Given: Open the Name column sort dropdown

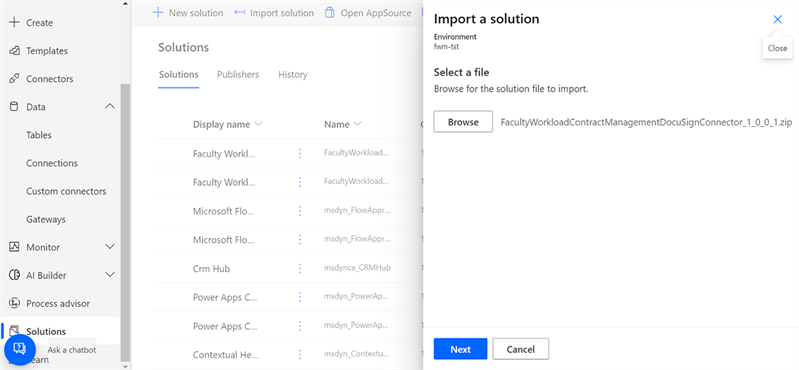Looking at the screenshot, I should coord(357,124).
